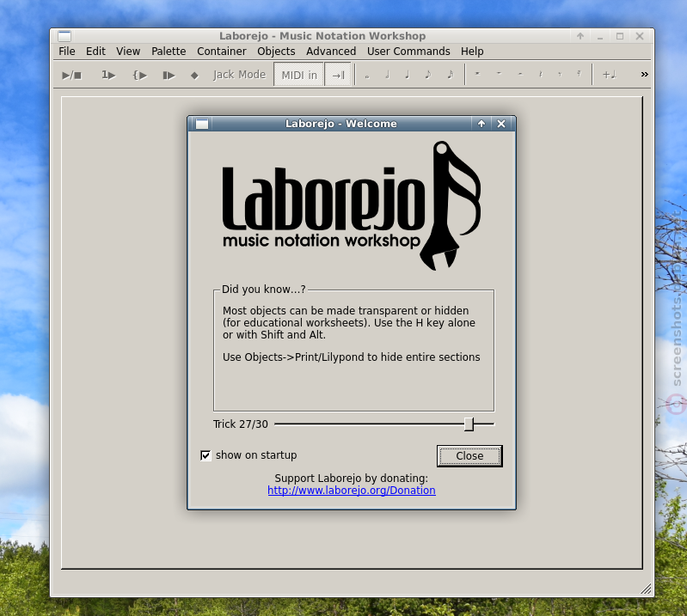Screen dimensions: 687x616
Task: Open the Container menu
Action: pos(222,52)
